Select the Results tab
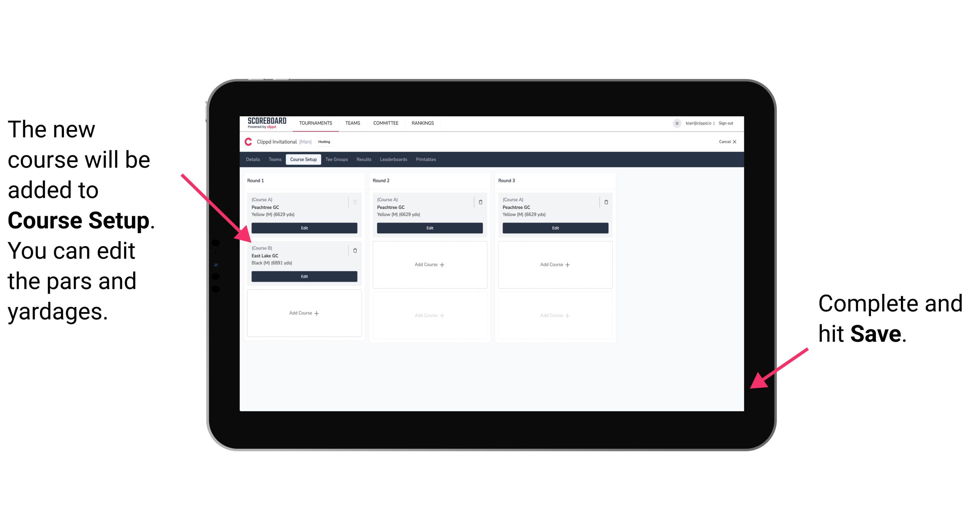The width and height of the screenshot is (980, 527). (x=365, y=159)
